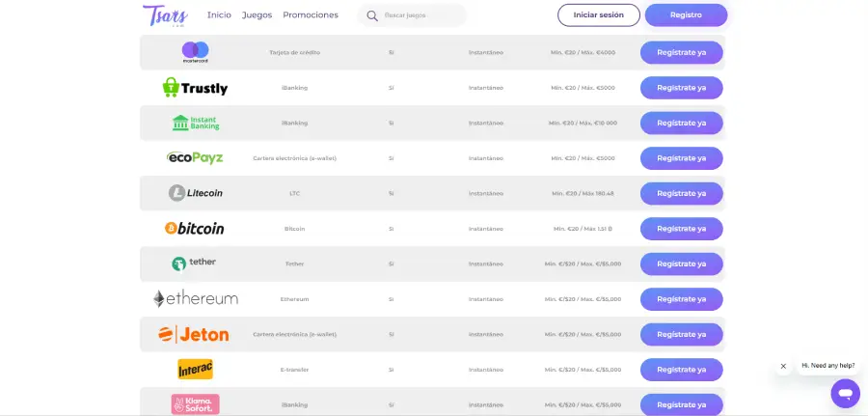Open the Juegos menu item
Image resolution: width=868 pixels, height=416 pixels.
coord(257,14)
